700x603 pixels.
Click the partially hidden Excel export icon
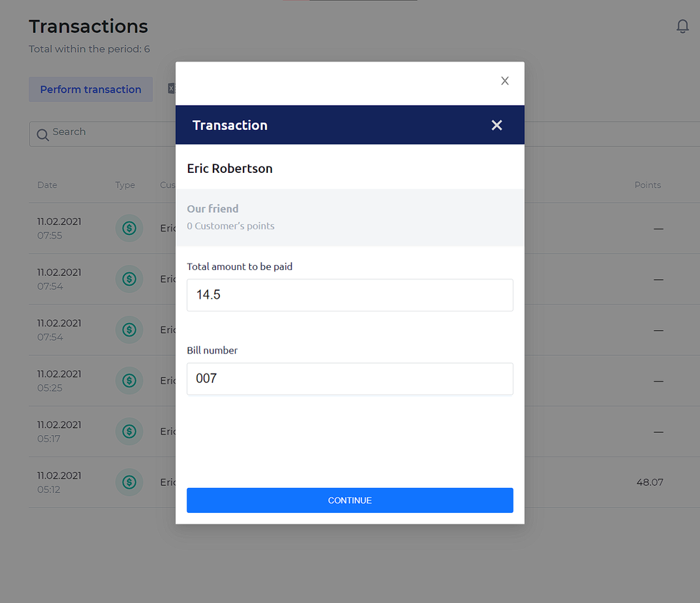[171, 89]
